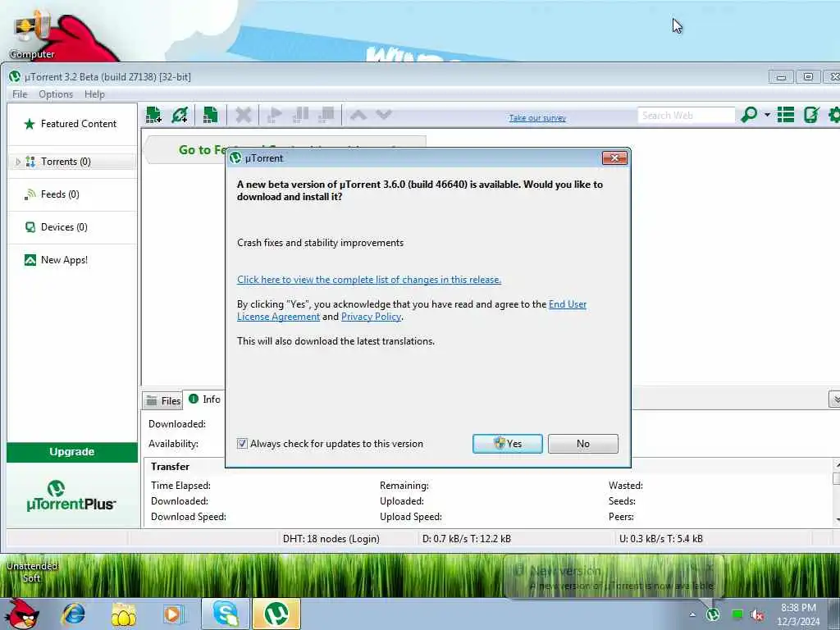The height and width of the screenshot is (630, 840).
Task: Expand the Torrents tree arrow
Action: point(18,162)
